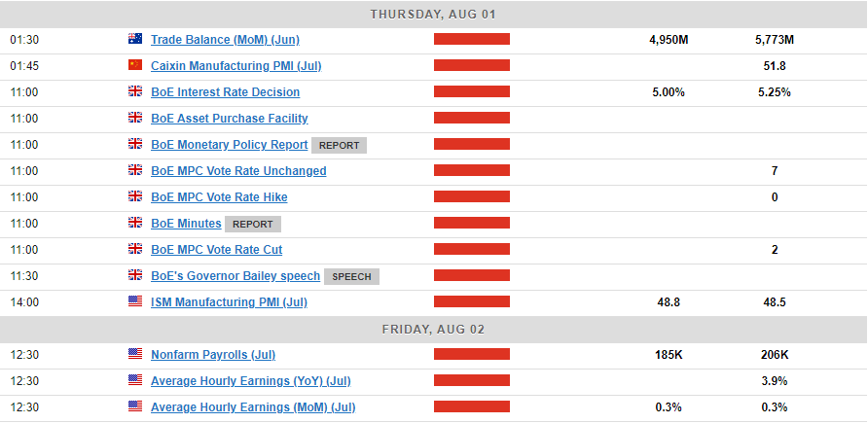Screen dimensions: 868x423
Task: Click UK flag next to BoE Interest Rate Decision
Action: coord(135,92)
